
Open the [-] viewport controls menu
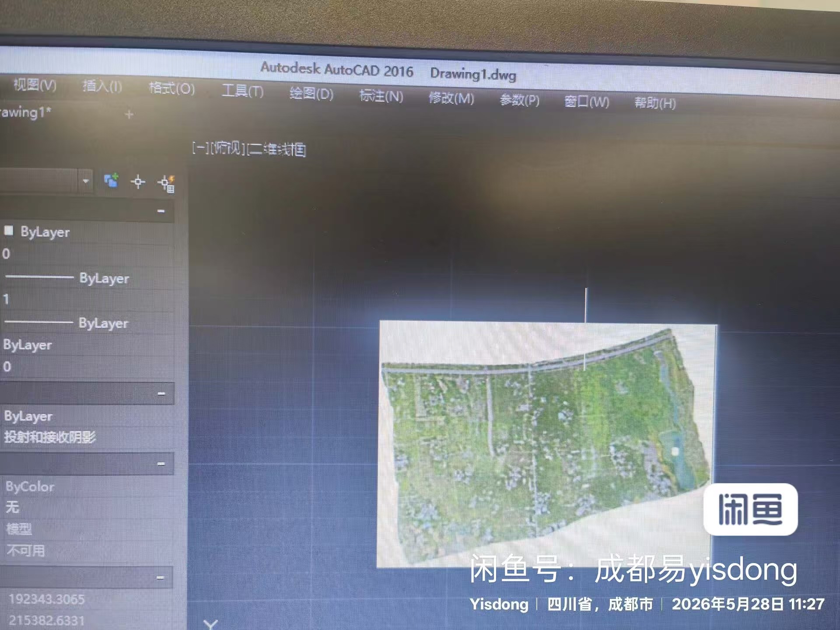click(200, 148)
